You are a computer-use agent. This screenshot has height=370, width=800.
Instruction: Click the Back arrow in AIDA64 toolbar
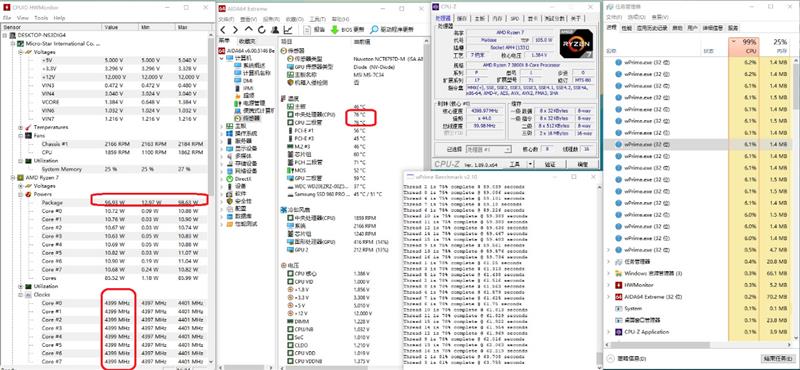(x=223, y=30)
